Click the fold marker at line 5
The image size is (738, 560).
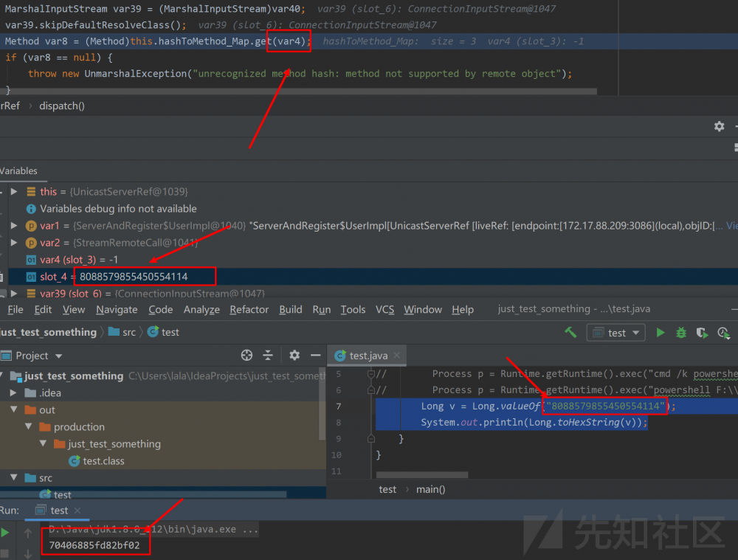tap(371, 374)
